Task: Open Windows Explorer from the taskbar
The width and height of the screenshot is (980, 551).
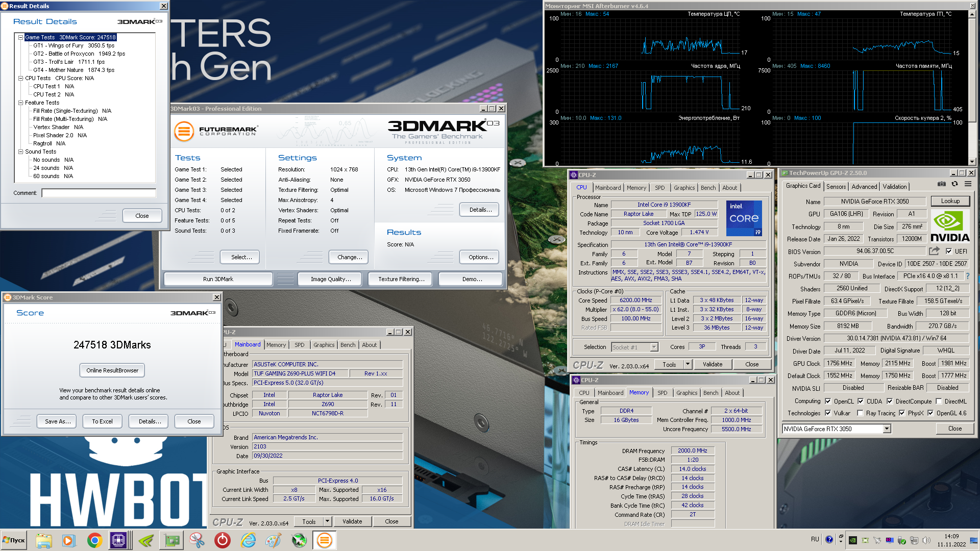Action: click(43, 540)
